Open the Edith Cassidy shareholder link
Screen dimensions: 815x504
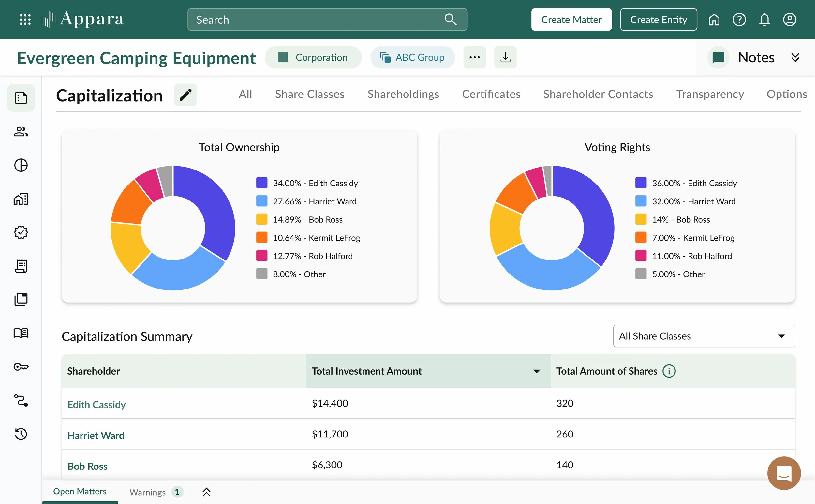[x=96, y=405]
